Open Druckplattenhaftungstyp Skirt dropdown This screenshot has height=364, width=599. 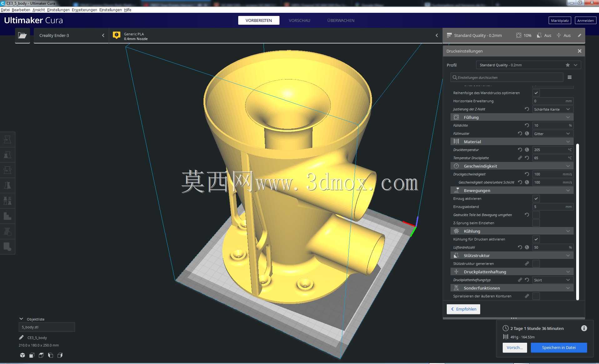click(553, 280)
